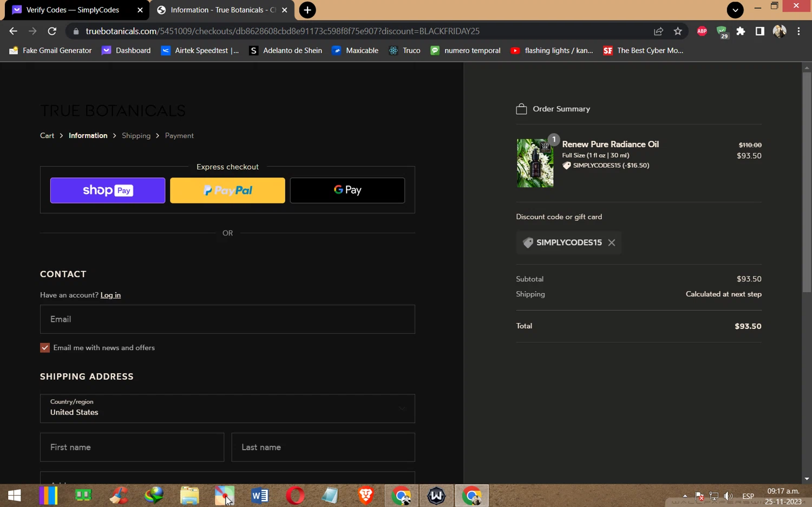Select the Information - True Botanicals tab
Screen dimensions: 812x507
(x=223, y=10)
